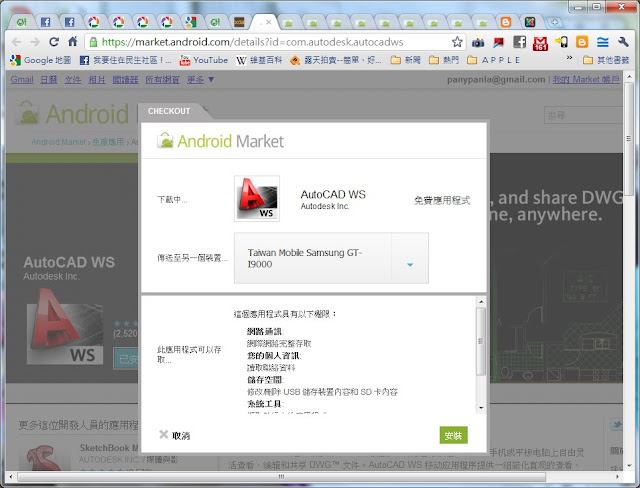640x488 pixels.
Task: Click the Android Market breadcrumb link
Action: 59,142
